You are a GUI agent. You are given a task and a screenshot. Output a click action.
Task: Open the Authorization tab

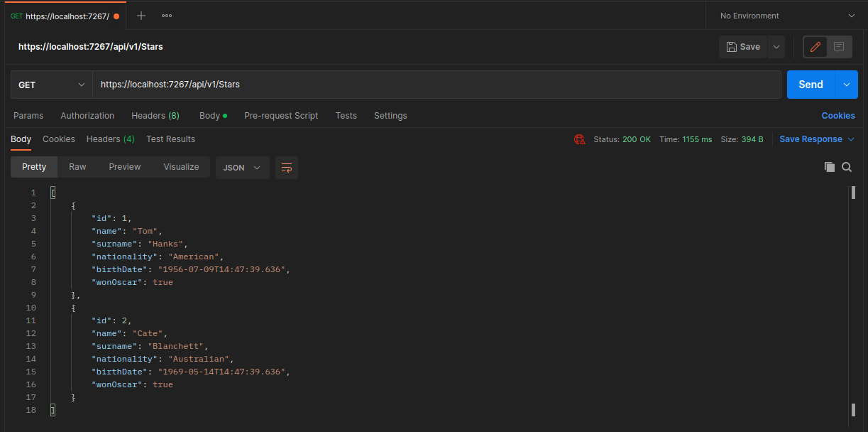(x=87, y=115)
